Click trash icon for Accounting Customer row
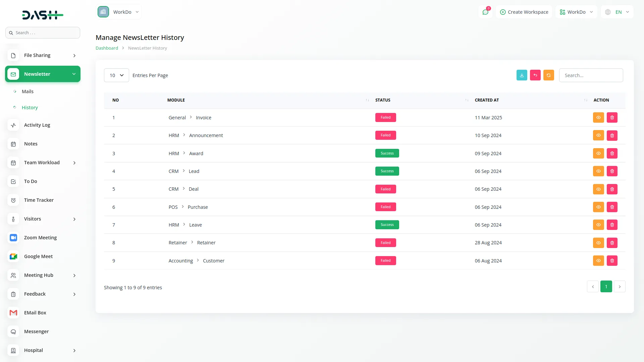Image resolution: width=644 pixels, height=362 pixels. point(612,261)
